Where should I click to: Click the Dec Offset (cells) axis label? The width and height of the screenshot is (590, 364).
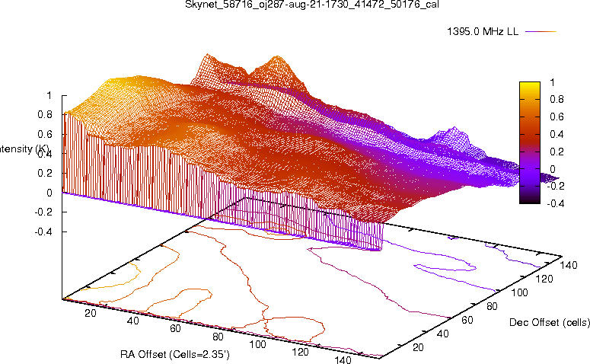(x=550, y=322)
